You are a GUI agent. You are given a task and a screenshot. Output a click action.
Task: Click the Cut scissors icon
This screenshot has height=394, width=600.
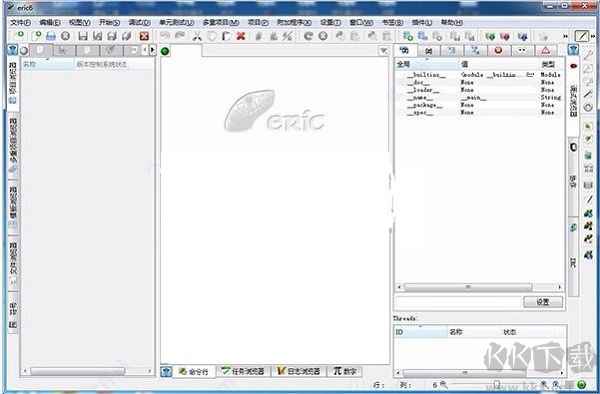coord(197,36)
